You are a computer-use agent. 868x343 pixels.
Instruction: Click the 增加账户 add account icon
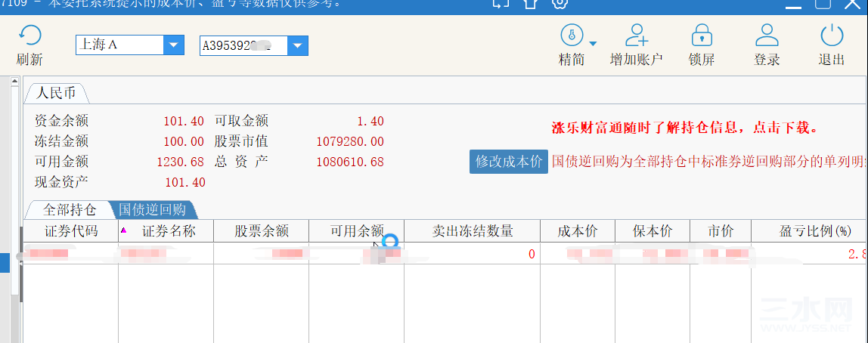pyautogui.click(x=636, y=36)
